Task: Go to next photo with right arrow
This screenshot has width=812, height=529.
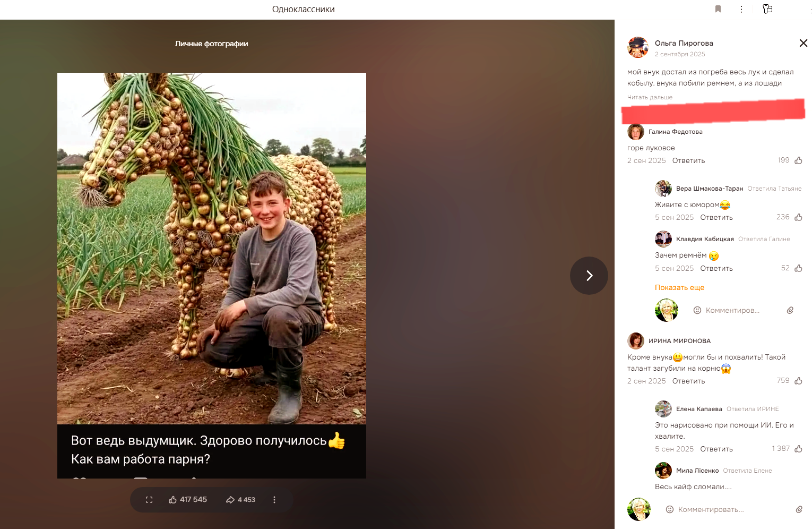Action: click(x=589, y=276)
